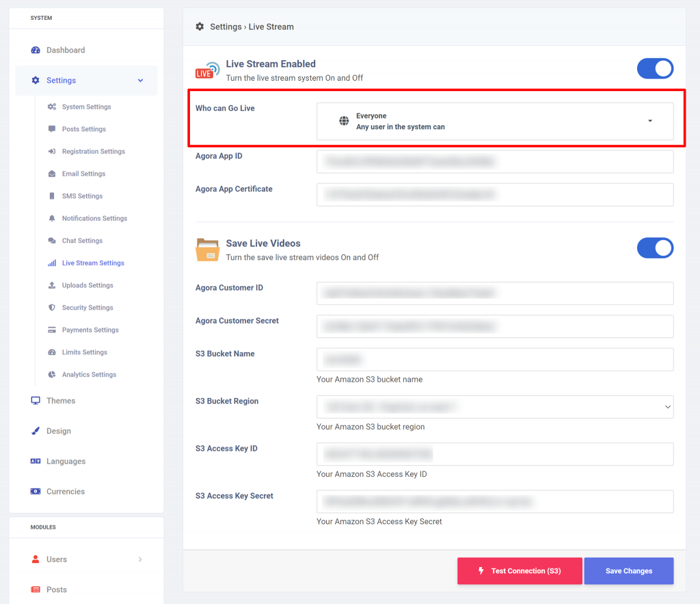
Task: Open Design from the sidebar
Action: 86,431
